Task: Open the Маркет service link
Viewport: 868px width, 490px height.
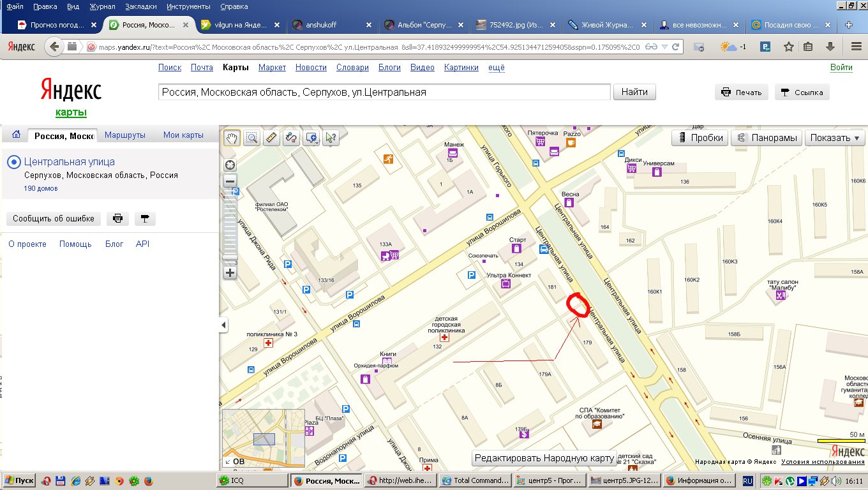Action: pos(272,67)
